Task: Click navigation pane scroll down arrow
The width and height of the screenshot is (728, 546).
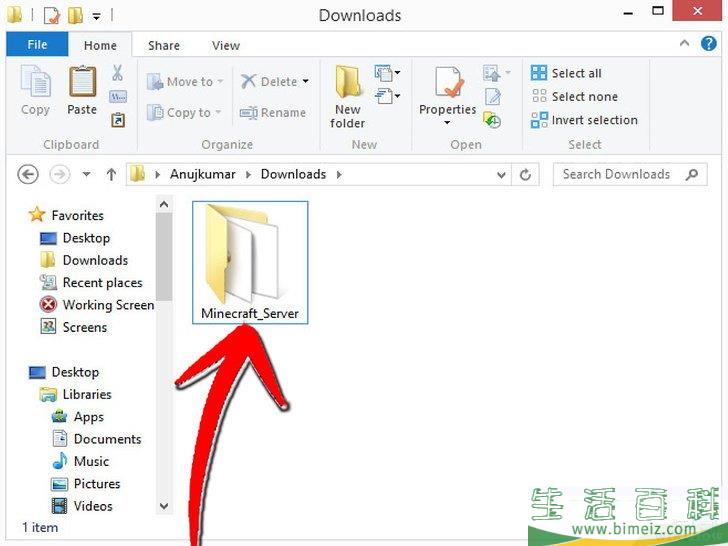Action: [163, 506]
